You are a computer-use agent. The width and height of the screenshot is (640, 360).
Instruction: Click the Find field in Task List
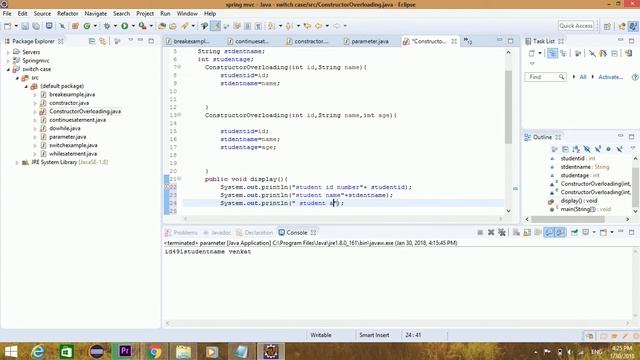[x=545, y=77]
